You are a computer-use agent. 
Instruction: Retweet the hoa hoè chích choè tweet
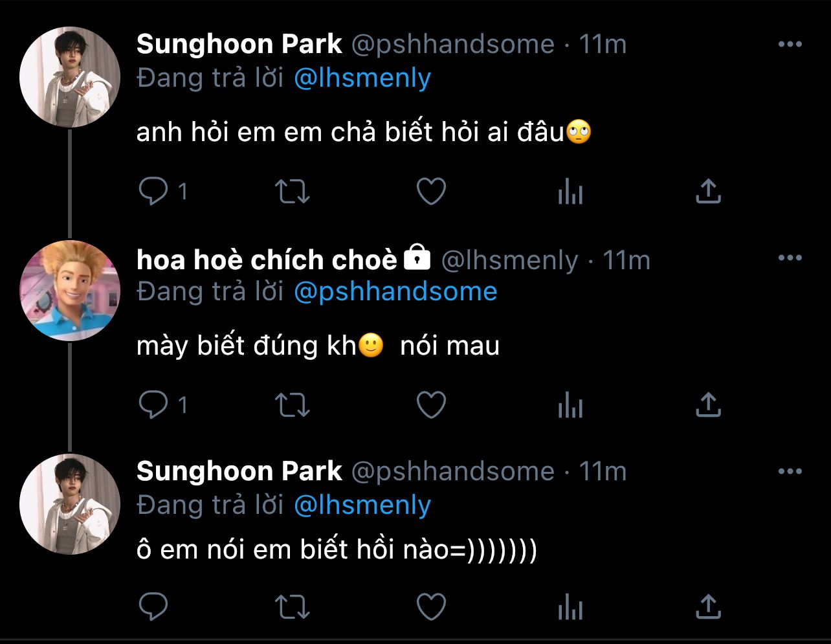click(293, 405)
